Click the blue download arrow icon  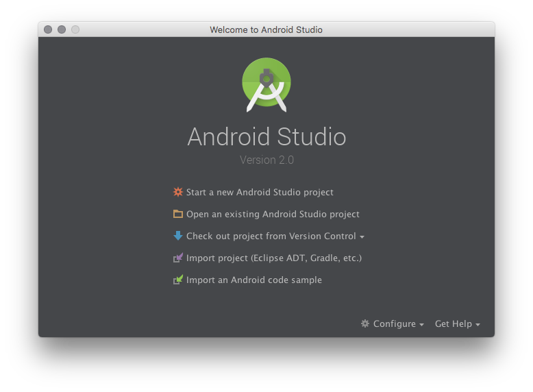pyautogui.click(x=177, y=236)
